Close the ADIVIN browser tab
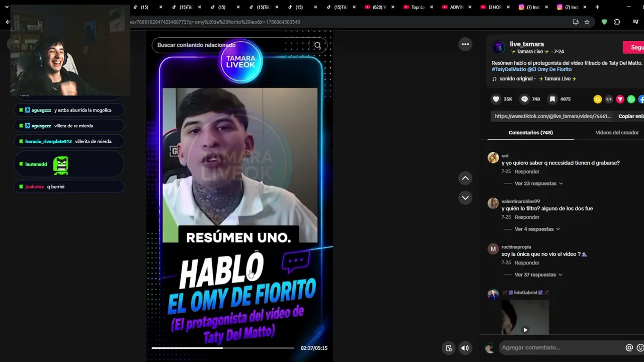 pyautogui.click(x=470, y=7)
